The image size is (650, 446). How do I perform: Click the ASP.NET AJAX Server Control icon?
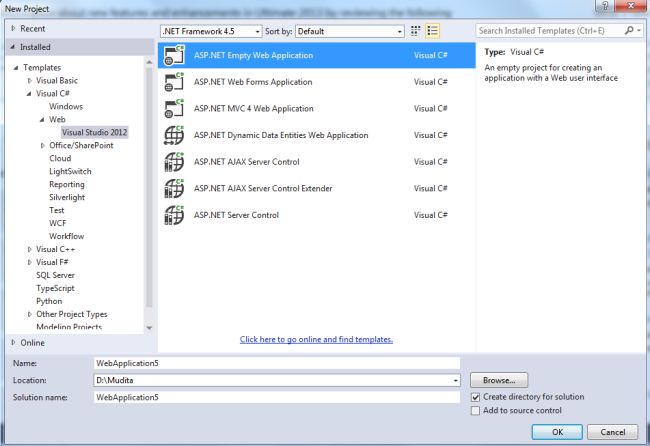click(x=174, y=162)
